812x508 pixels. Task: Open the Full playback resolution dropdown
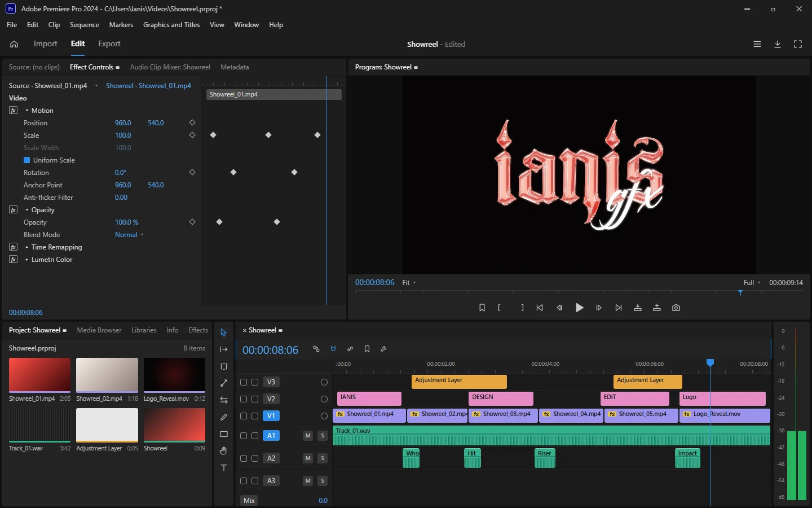point(752,283)
